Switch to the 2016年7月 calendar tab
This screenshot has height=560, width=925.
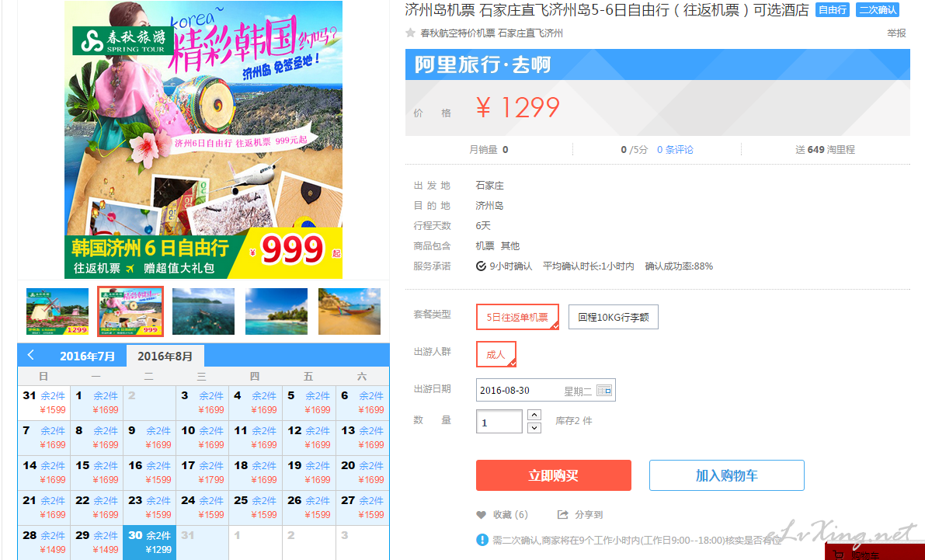click(x=87, y=356)
